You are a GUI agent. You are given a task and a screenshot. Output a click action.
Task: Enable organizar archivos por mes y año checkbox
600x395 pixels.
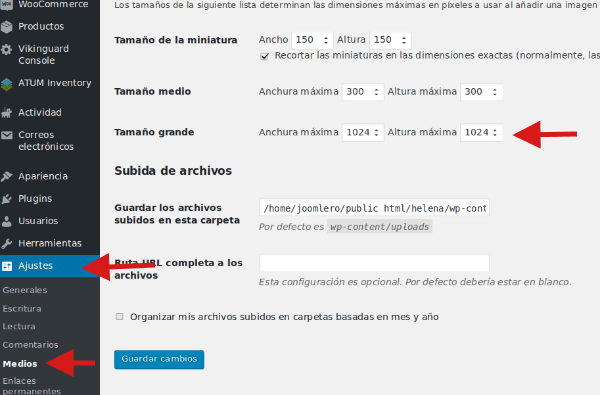tap(119, 317)
